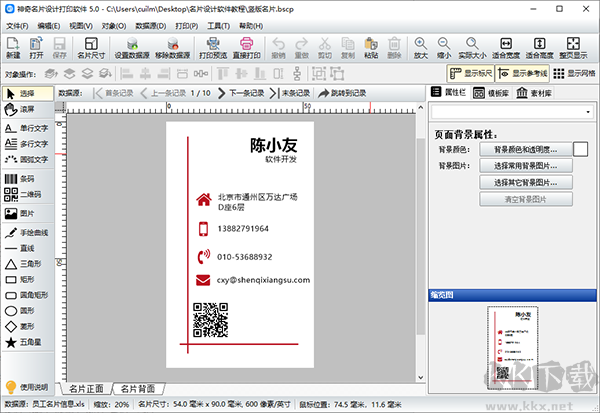Open the set data source (设置数据源) tool

click(132, 48)
